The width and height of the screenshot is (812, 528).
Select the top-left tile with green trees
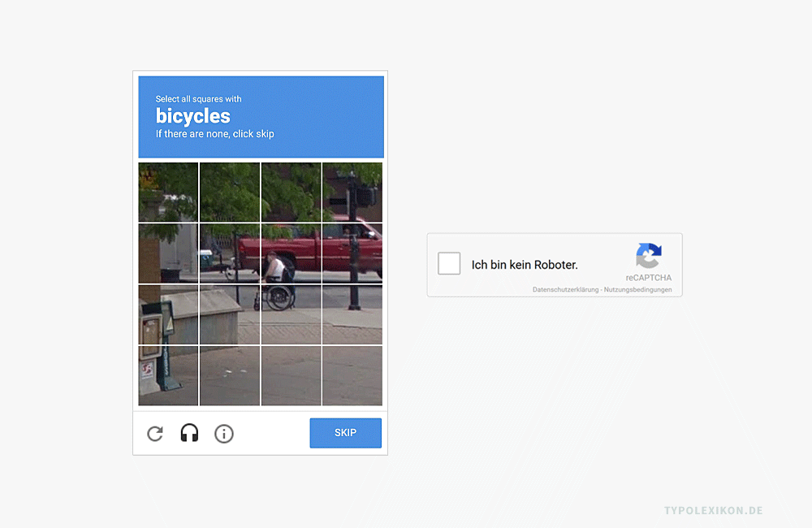168,192
